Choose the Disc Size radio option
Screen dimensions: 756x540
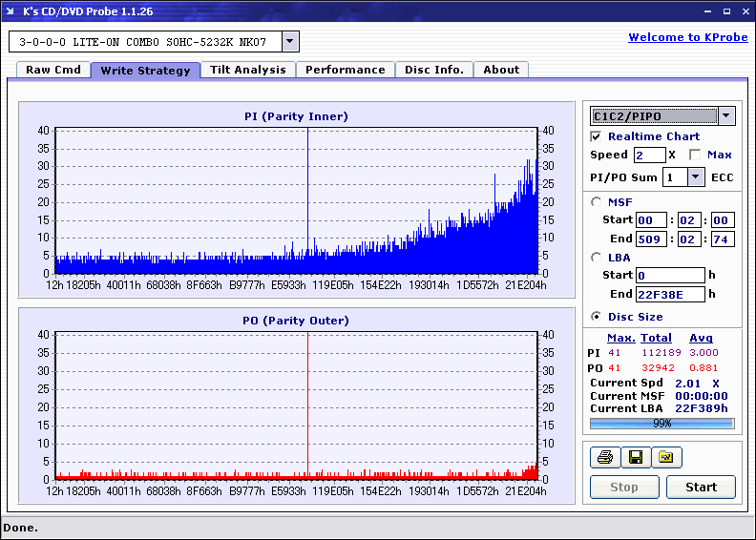point(597,317)
